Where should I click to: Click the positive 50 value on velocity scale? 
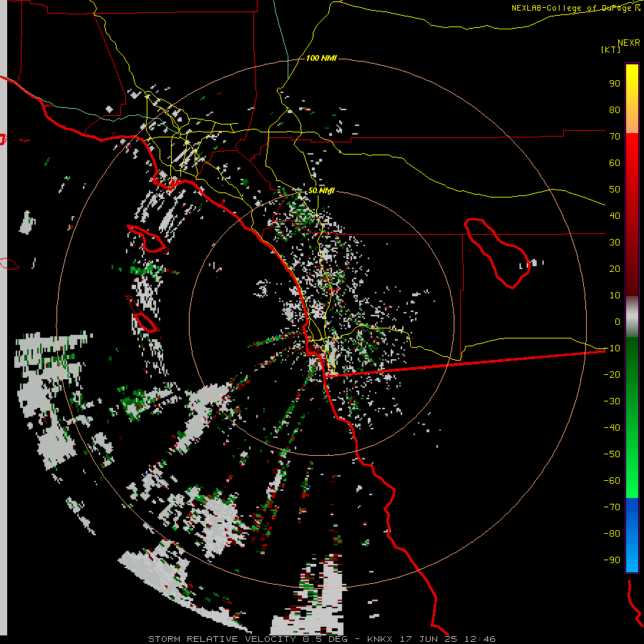pyautogui.click(x=615, y=190)
